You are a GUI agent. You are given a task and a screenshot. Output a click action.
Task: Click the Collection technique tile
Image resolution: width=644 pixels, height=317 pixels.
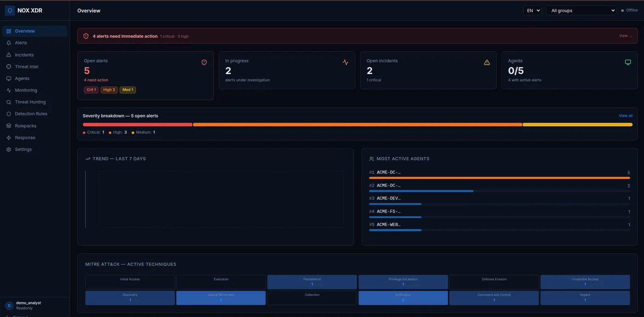tap(312, 298)
